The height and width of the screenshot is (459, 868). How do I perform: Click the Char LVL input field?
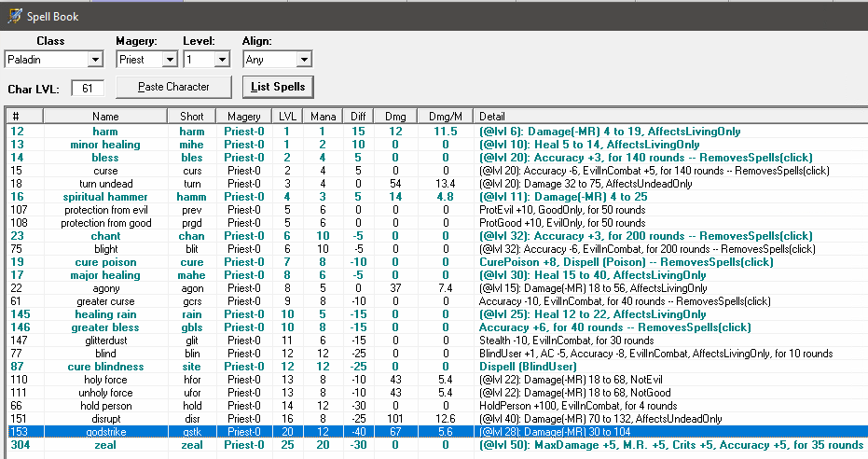87,89
